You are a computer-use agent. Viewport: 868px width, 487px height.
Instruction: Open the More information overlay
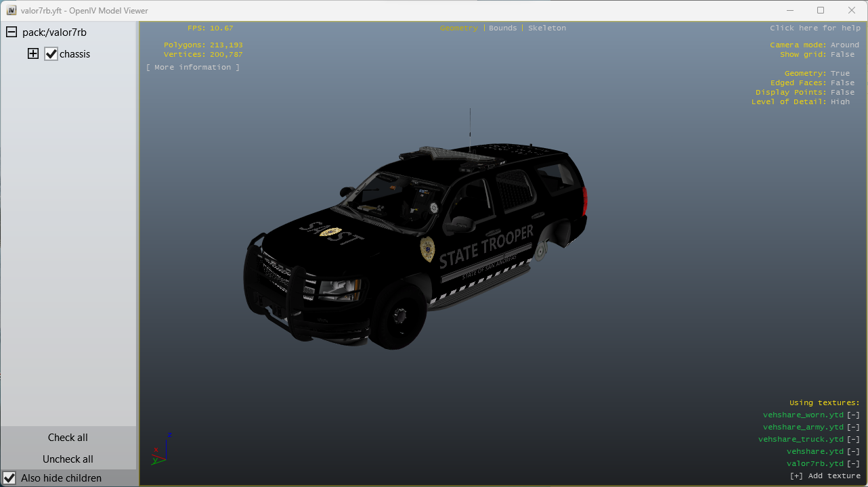click(x=193, y=68)
